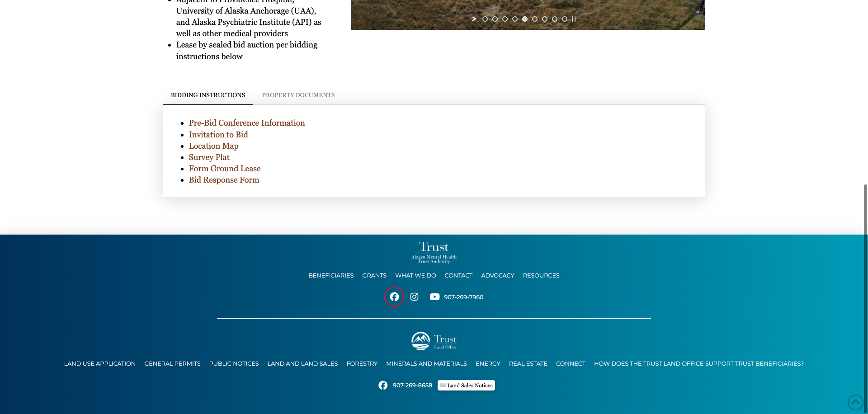Select the third carousel slide dot

coord(505,19)
